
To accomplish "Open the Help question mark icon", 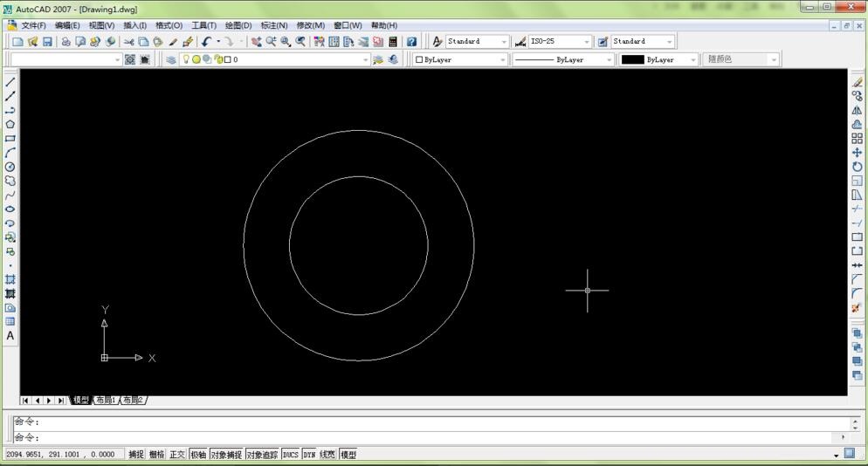I will point(411,42).
